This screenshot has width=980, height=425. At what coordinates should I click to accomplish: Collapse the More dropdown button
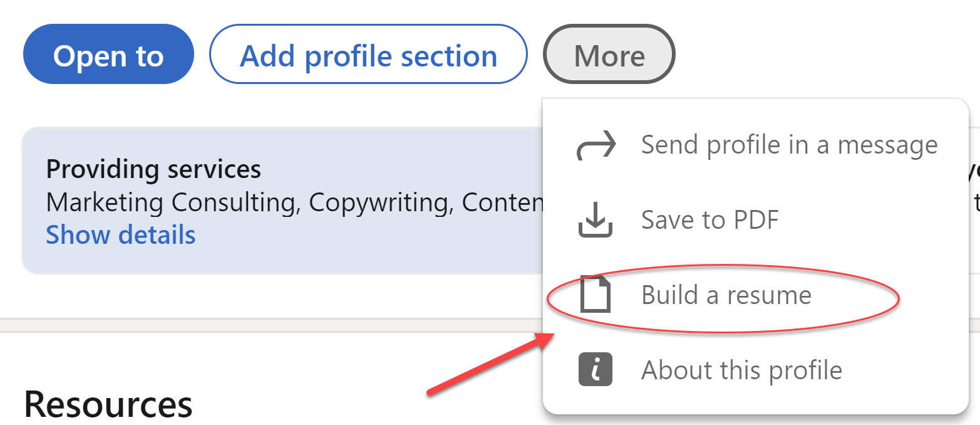click(609, 55)
